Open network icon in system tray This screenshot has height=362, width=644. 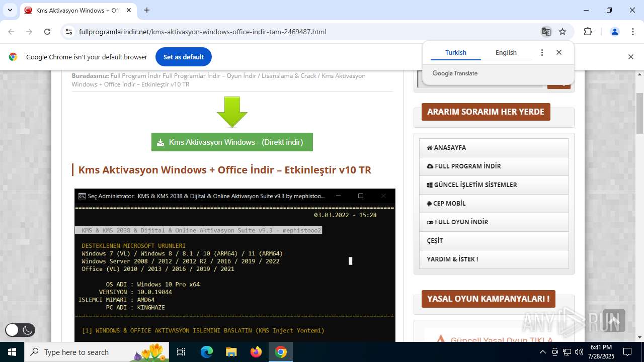pyautogui.click(x=567, y=352)
